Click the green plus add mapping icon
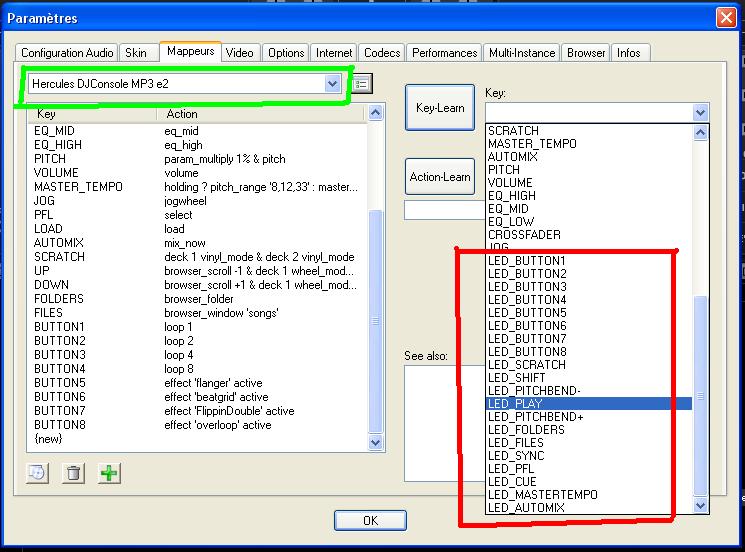The width and height of the screenshot is (745, 552). point(109,473)
